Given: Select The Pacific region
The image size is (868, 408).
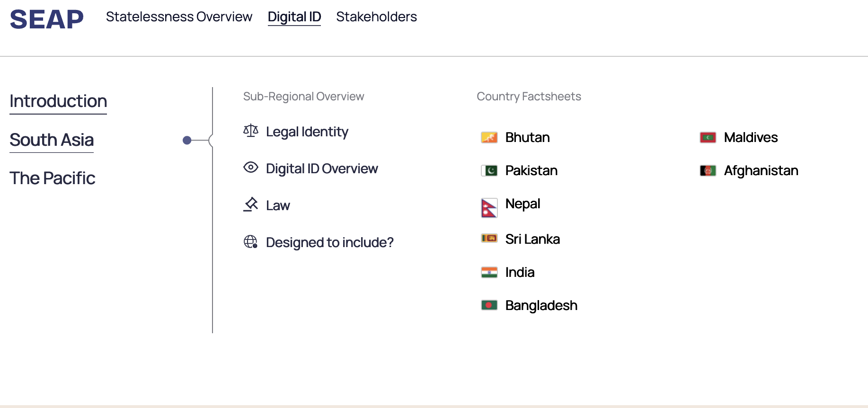Looking at the screenshot, I should click(x=53, y=178).
